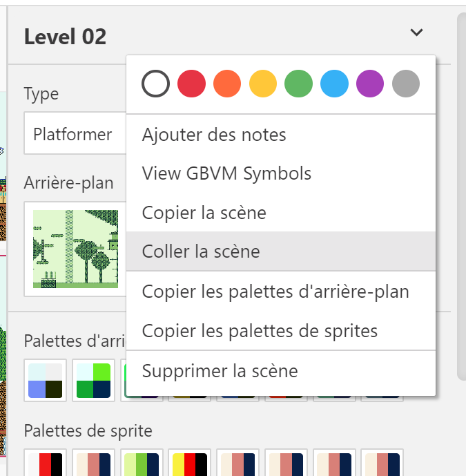
Task: Choose Ajouter des notes
Action: [x=214, y=135]
